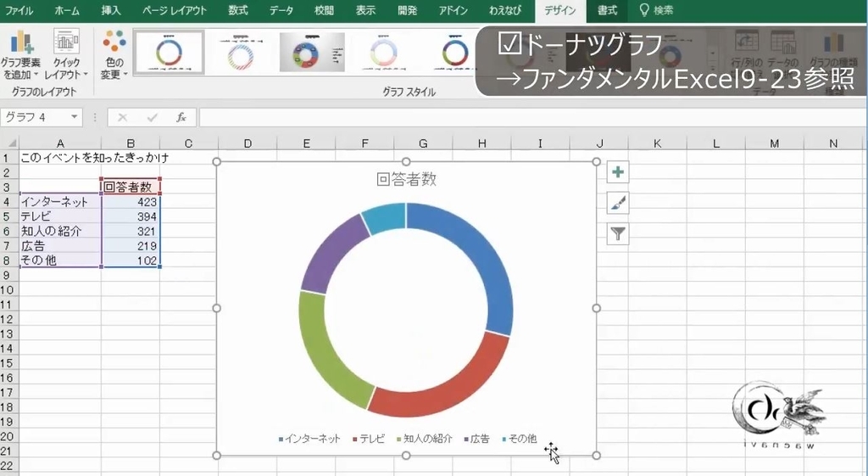
Task: Open the ファイル tab
Action: point(19,10)
